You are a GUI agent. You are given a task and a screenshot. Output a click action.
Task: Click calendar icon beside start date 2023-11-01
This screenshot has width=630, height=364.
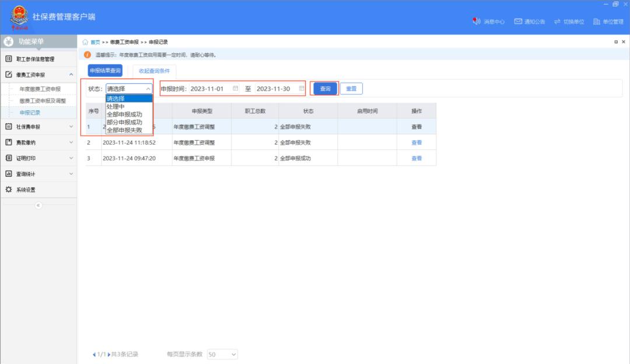coord(236,89)
